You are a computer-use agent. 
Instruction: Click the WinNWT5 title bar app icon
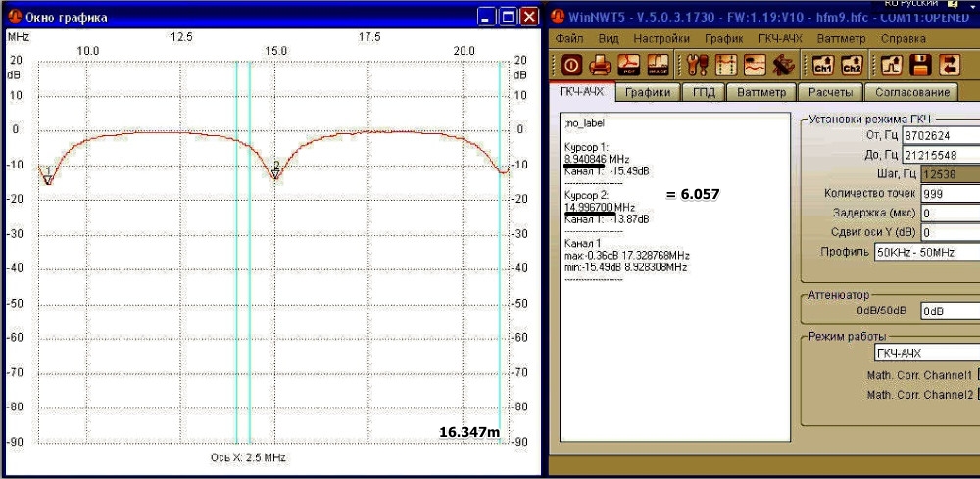[x=560, y=17]
